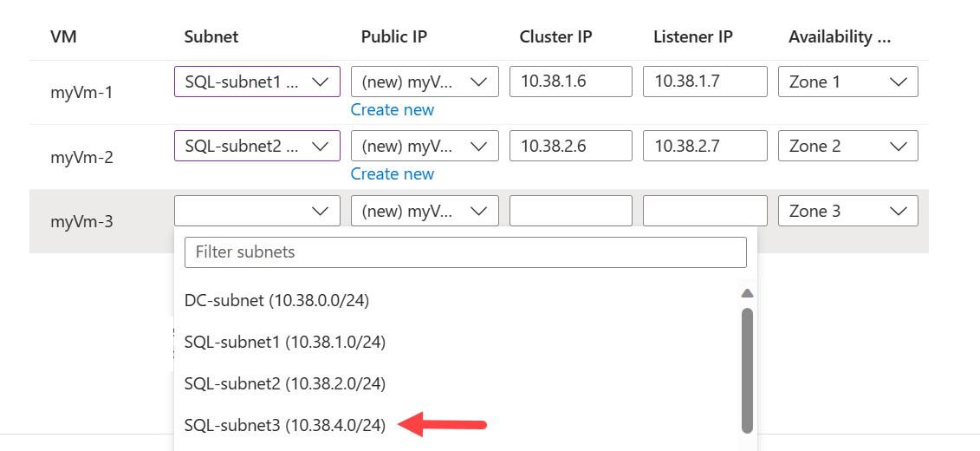Click the empty Listener IP field for myVm-3

click(704, 211)
